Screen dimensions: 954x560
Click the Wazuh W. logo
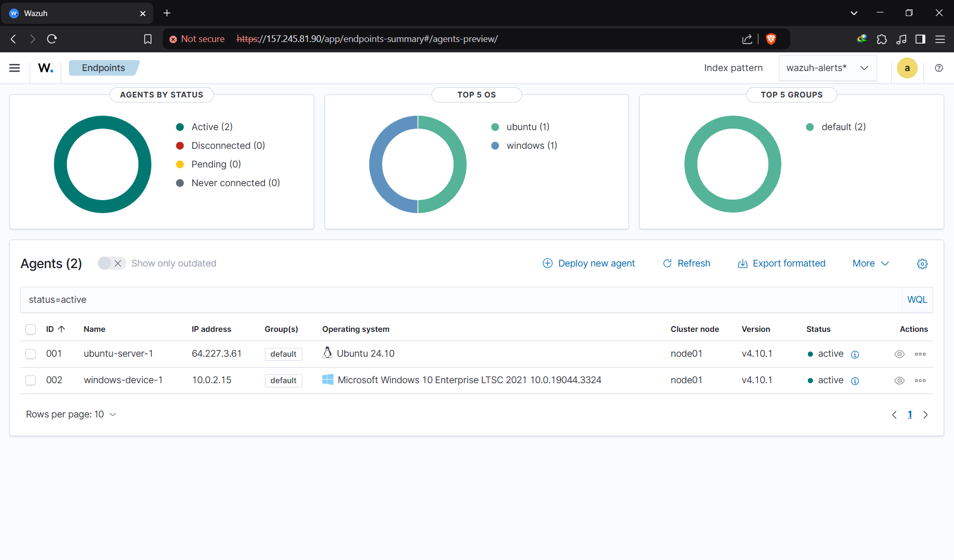[46, 68]
